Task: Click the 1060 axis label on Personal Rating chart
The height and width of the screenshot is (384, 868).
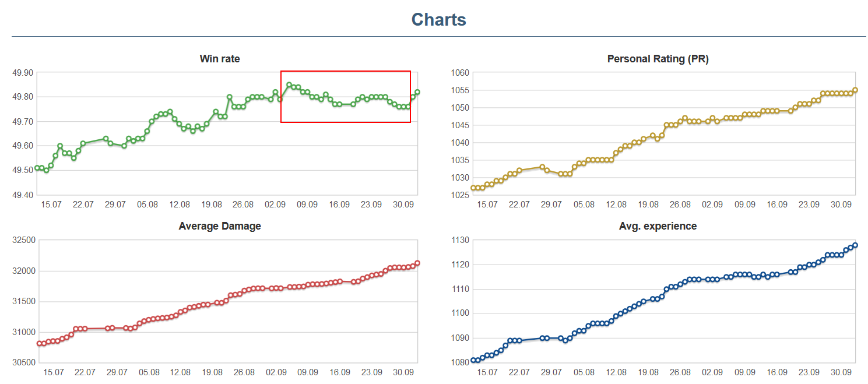Action: coord(459,73)
